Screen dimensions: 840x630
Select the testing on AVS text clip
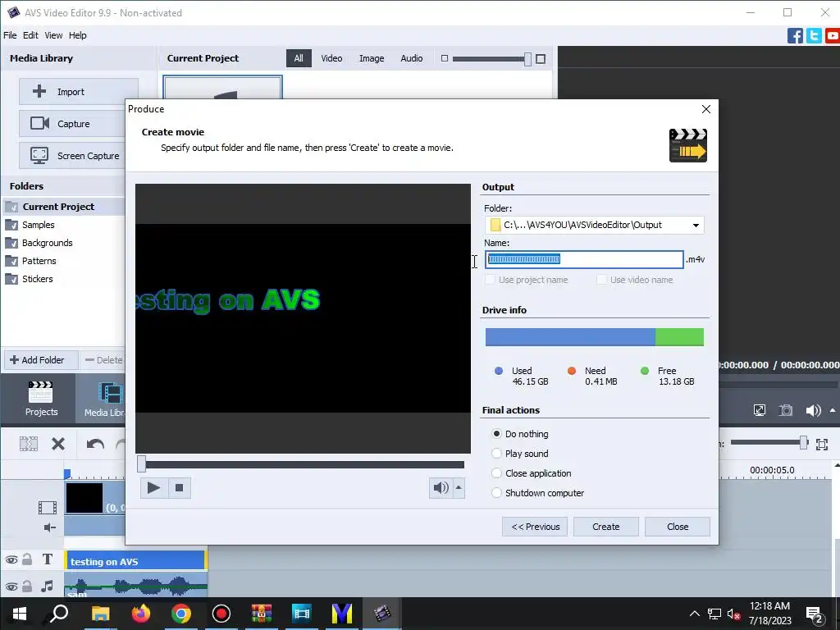pyautogui.click(x=135, y=561)
